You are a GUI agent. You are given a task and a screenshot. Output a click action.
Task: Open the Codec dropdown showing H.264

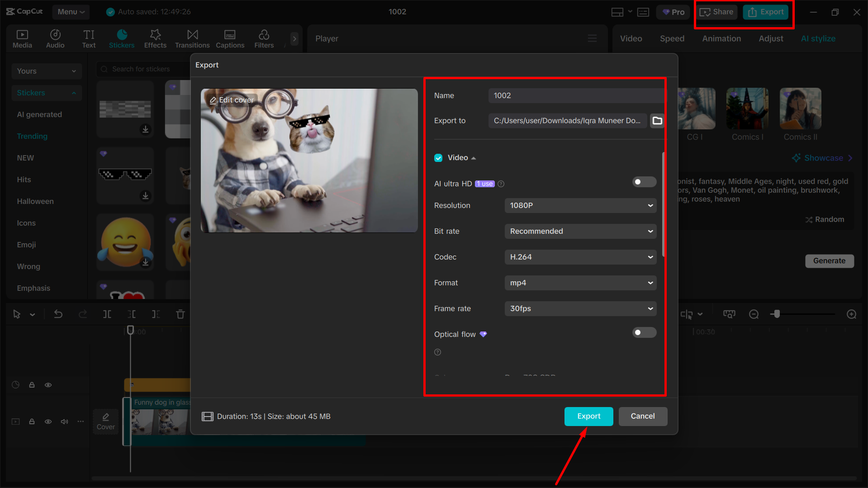click(580, 257)
